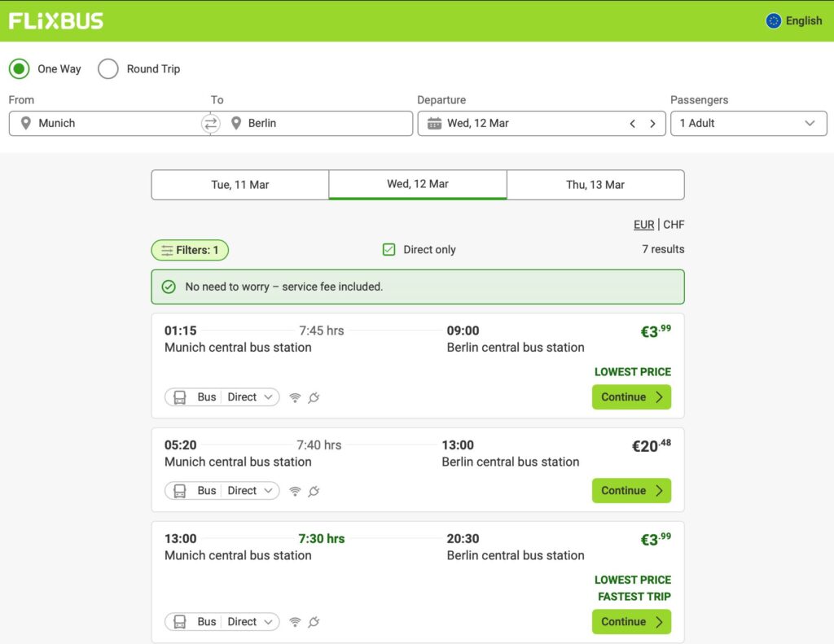Click the globe language icon
This screenshot has height=644, width=834.
[774, 20]
